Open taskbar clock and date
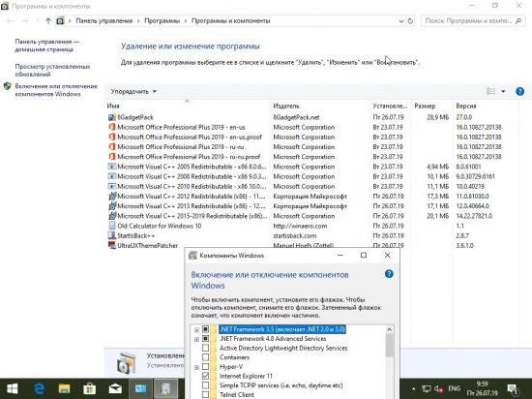This screenshot has height=399, width=532. click(482, 388)
